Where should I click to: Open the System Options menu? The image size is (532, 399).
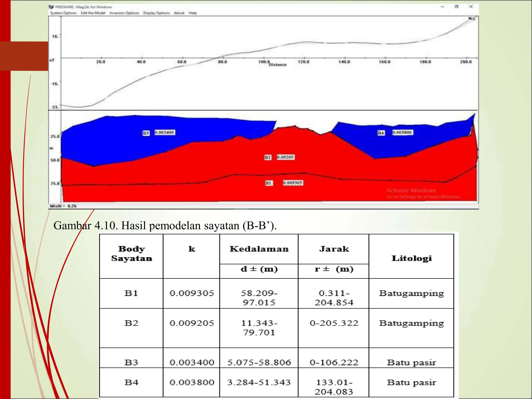point(63,13)
